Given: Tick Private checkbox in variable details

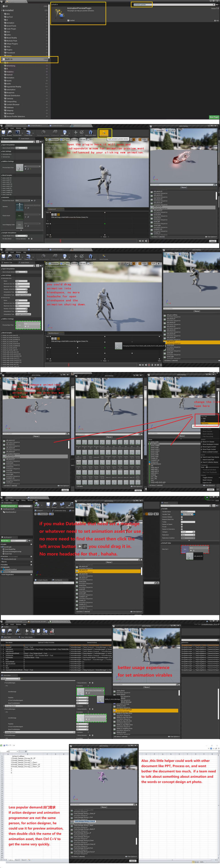Looking at the screenshot, I should (182, 527).
